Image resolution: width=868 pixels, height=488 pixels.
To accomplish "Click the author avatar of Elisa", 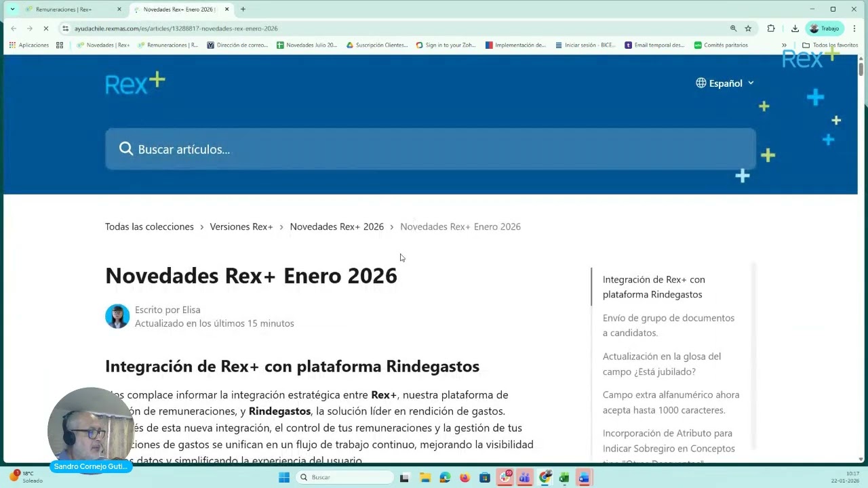I will 117,317.
